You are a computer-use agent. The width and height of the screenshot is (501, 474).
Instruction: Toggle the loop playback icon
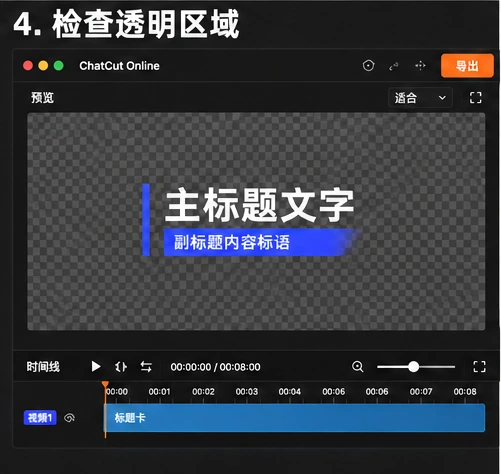coord(146,367)
